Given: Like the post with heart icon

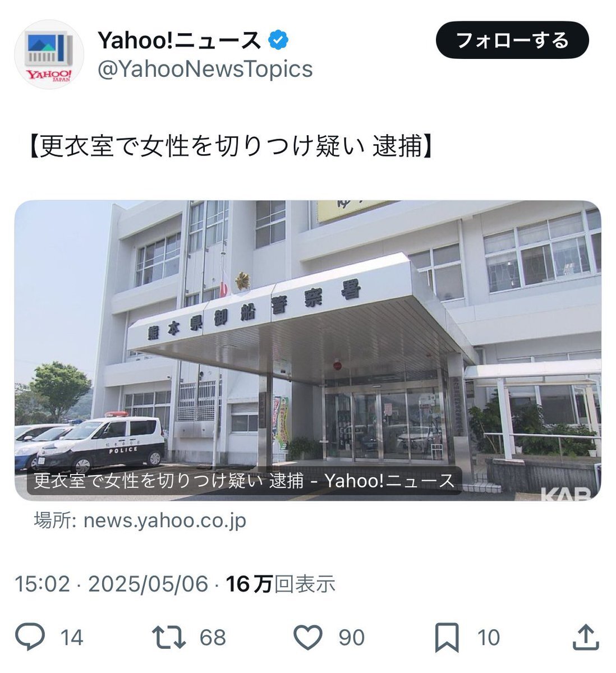Looking at the screenshot, I should click(308, 638).
